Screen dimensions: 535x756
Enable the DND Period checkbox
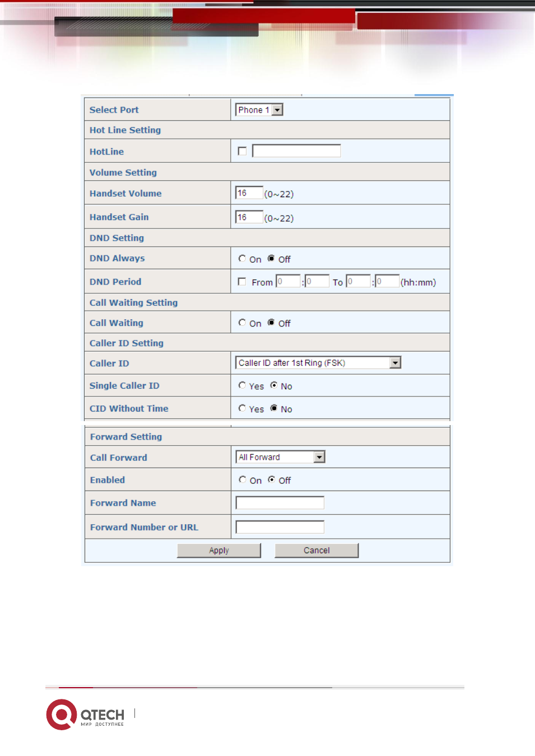point(242,282)
